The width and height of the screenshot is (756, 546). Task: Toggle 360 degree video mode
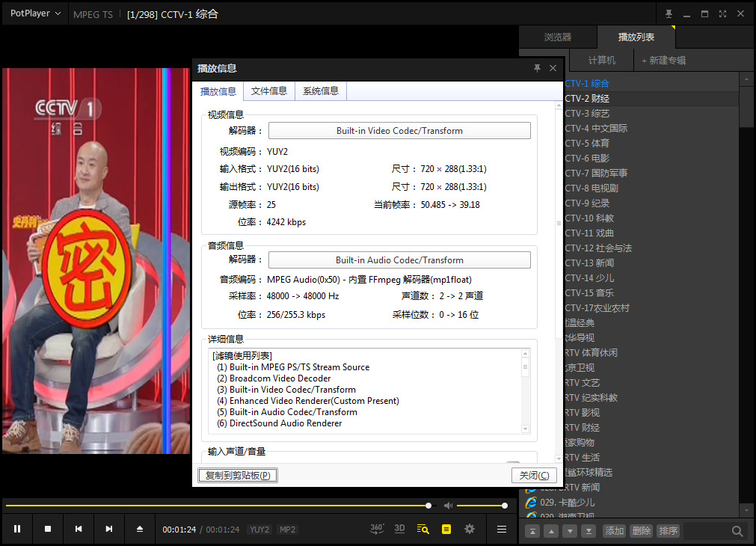click(377, 529)
